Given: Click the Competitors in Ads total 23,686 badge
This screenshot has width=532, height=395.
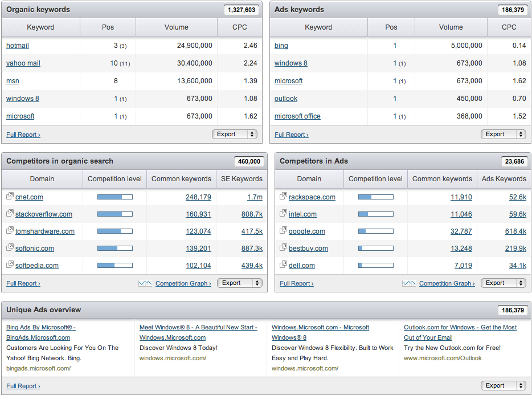Looking at the screenshot, I should point(514,161).
